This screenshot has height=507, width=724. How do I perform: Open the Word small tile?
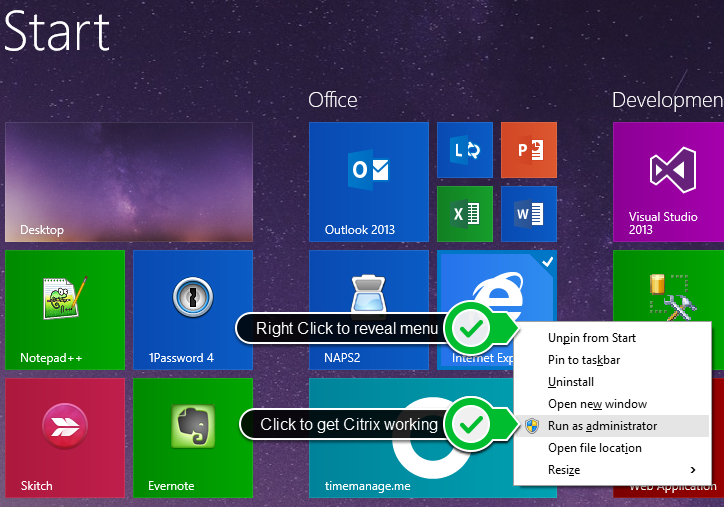coord(528,214)
